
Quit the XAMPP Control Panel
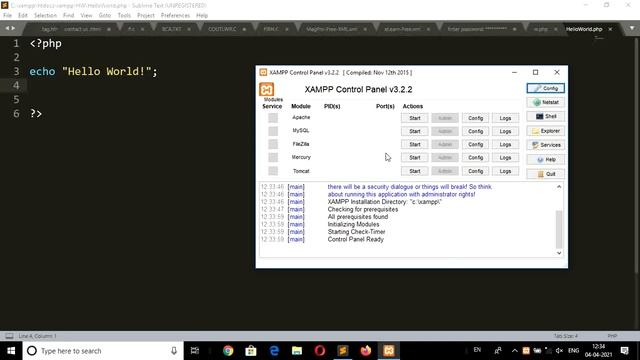pyautogui.click(x=546, y=174)
